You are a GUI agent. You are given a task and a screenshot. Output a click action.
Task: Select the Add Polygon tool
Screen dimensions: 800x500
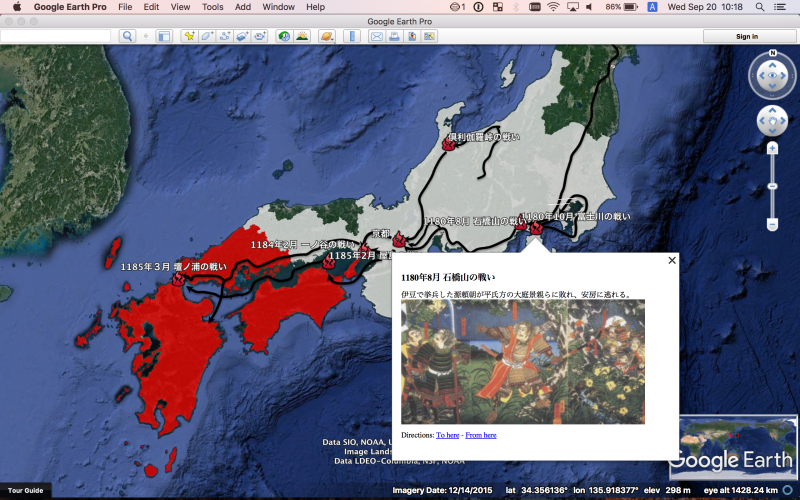point(207,37)
